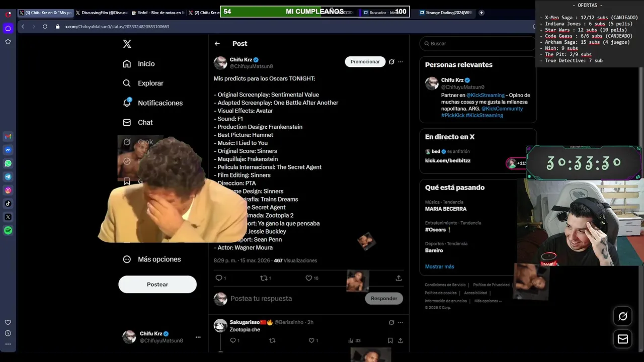Screen dimensions: 644x362
Task: Open the X shortcut in browser sidebar
Action: pyautogui.click(x=8, y=217)
